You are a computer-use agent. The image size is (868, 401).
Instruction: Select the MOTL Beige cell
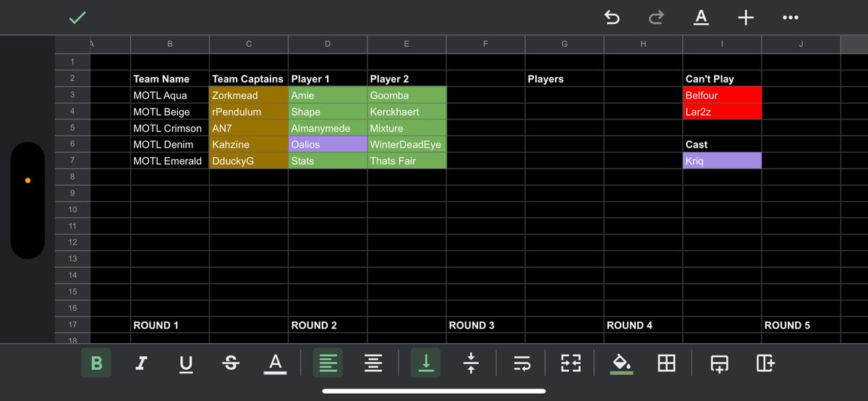click(x=170, y=112)
